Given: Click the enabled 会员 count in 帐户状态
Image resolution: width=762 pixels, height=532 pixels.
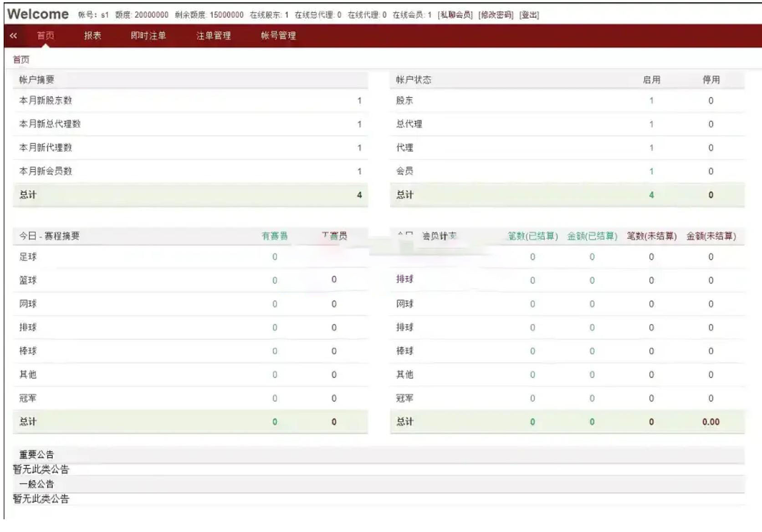Looking at the screenshot, I should tap(651, 172).
